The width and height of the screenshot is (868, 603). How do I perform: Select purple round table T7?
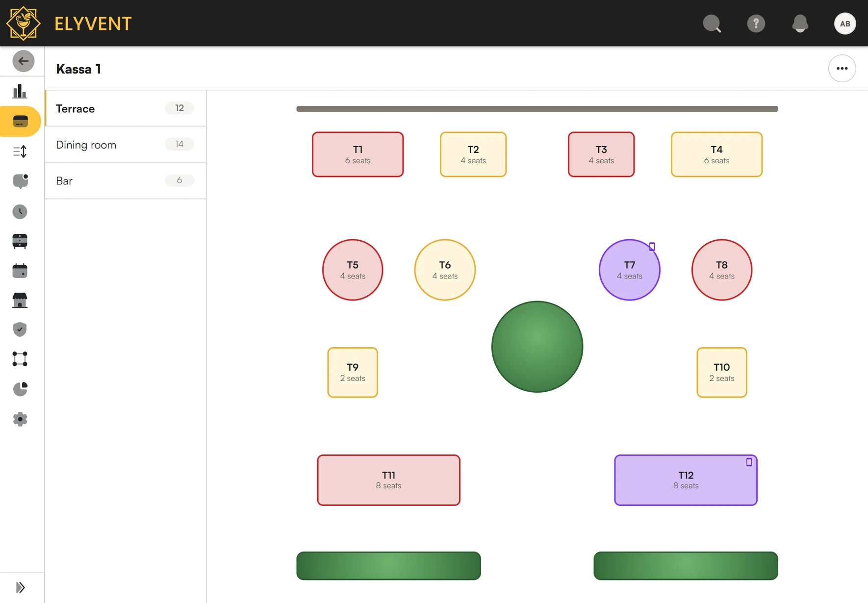(630, 270)
